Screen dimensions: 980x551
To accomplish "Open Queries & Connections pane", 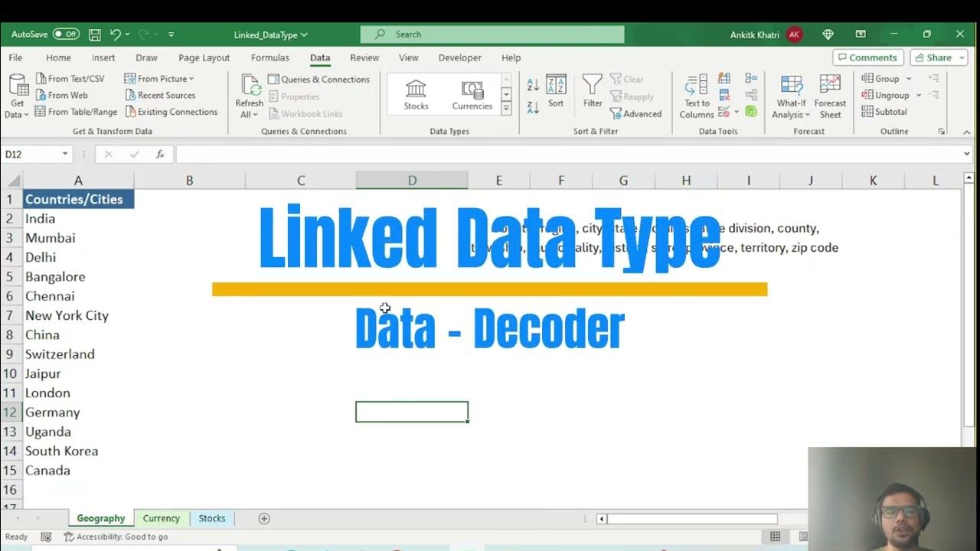I will point(318,80).
